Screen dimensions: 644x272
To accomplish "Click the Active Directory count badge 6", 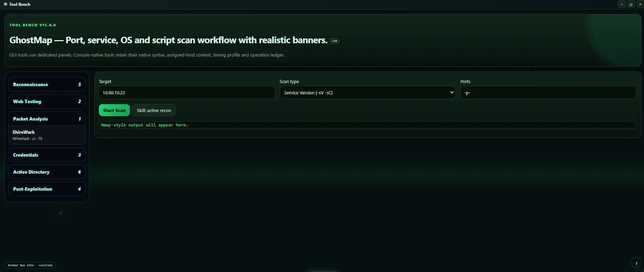I will tap(80, 172).
